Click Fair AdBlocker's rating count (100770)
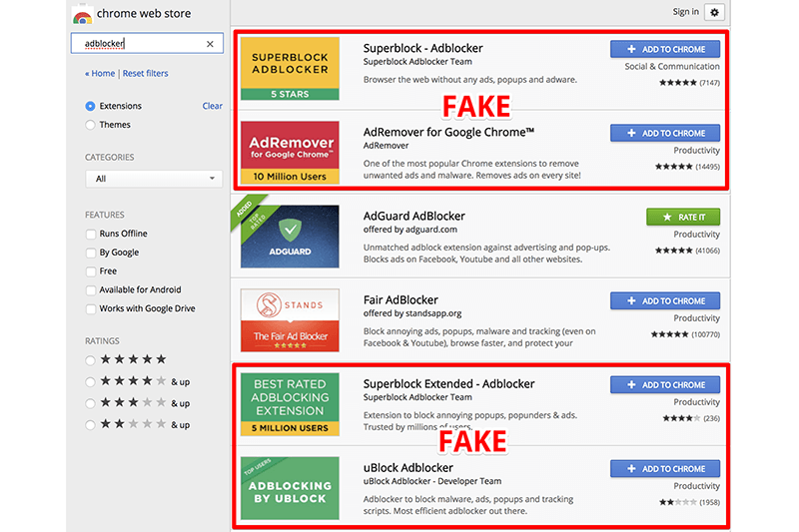This screenshot has height=532, width=799. [x=706, y=334]
